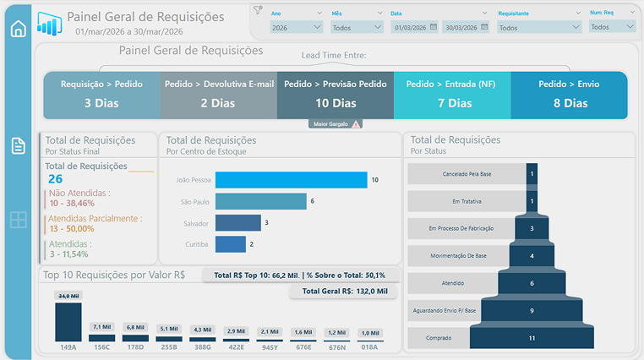The width and height of the screenshot is (644, 360).
Task: Open the Requisitante dropdown
Action: (539, 28)
